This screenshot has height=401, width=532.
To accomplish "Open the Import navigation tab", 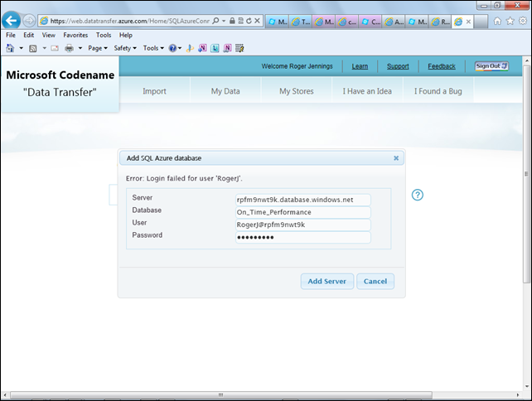I will [154, 91].
